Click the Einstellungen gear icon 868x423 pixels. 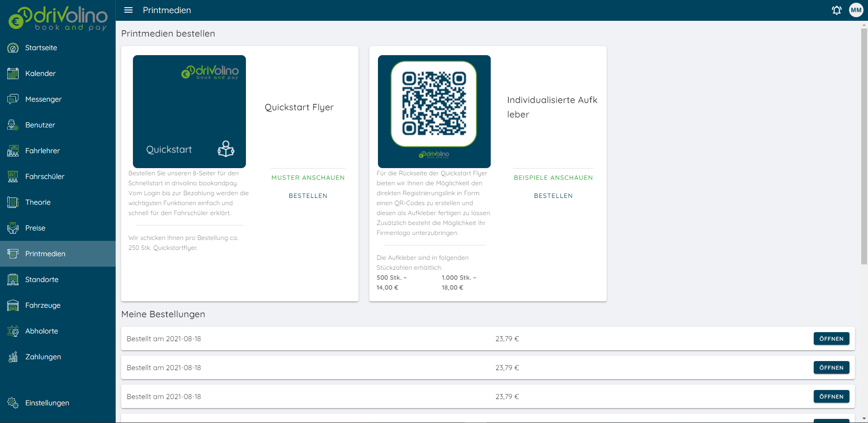click(x=13, y=403)
